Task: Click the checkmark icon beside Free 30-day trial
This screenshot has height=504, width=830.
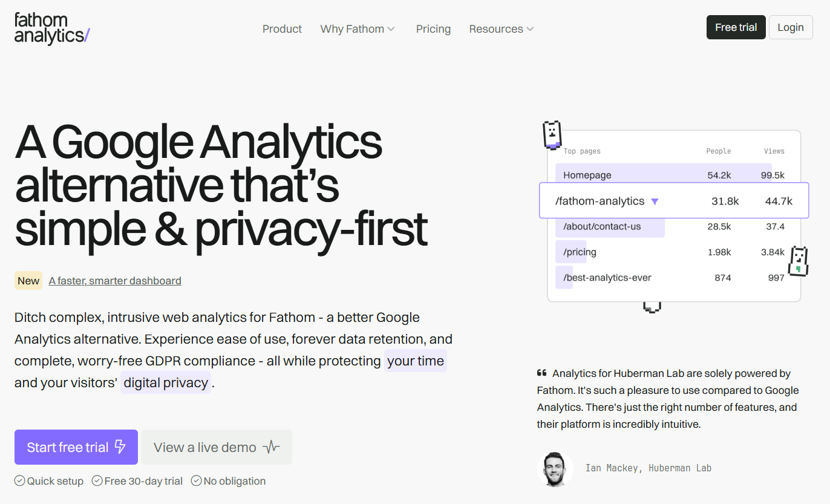Action: [97, 480]
